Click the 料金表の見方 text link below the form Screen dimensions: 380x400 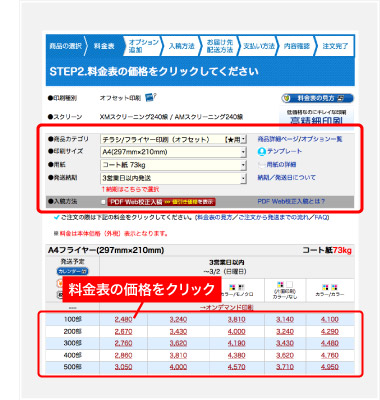[x=214, y=217]
